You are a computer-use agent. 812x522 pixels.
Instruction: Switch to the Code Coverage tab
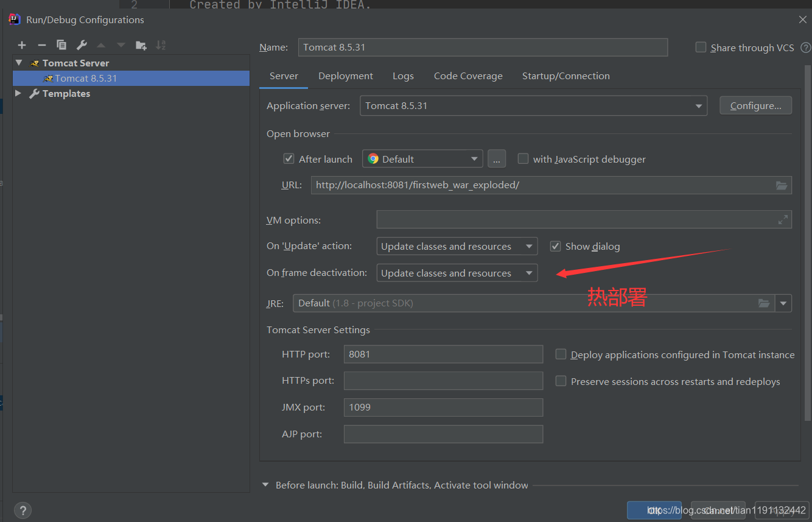click(468, 76)
